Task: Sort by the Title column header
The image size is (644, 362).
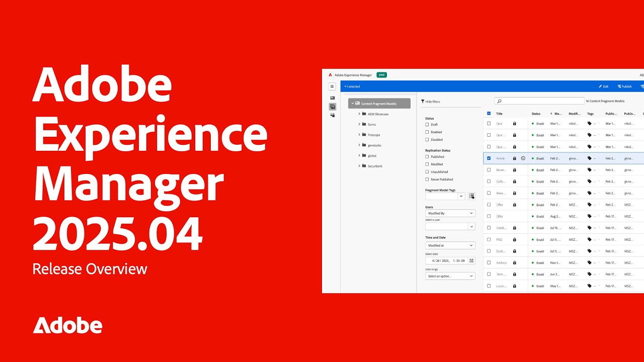Action: 499,114
